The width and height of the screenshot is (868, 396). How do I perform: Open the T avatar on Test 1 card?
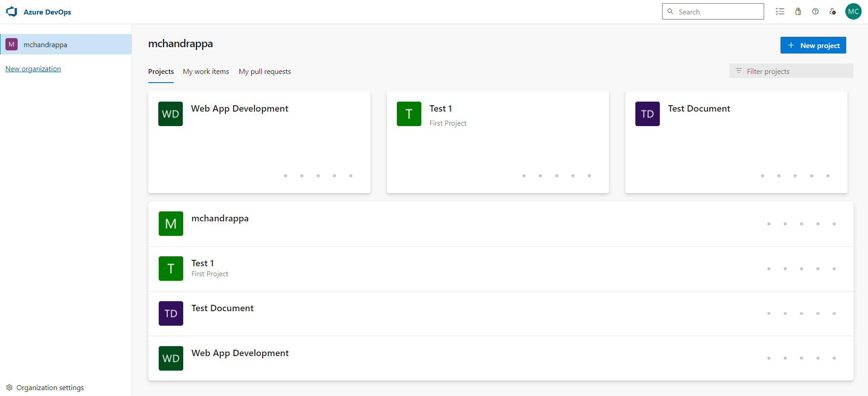409,114
